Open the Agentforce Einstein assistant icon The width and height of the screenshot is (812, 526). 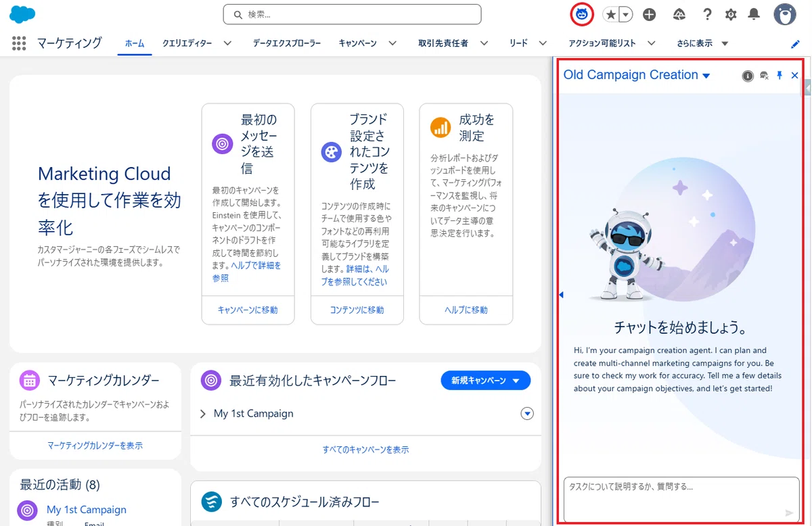pos(582,14)
